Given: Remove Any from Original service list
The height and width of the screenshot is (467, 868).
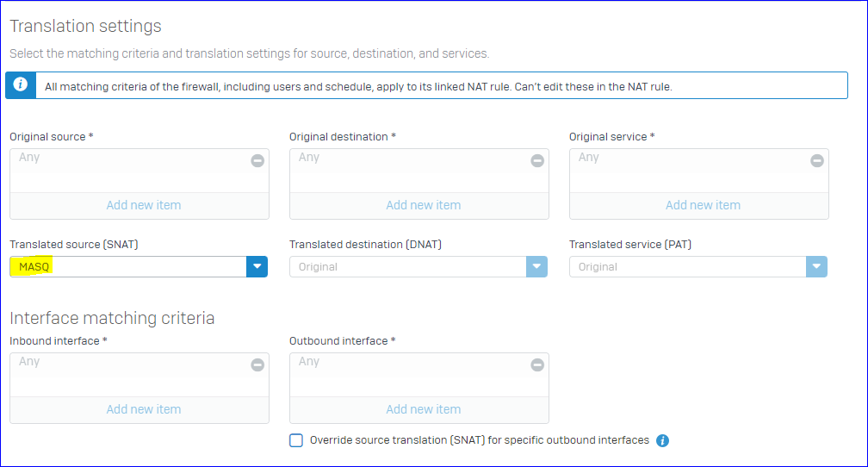Looking at the screenshot, I should pyautogui.click(x=816, y=160).
